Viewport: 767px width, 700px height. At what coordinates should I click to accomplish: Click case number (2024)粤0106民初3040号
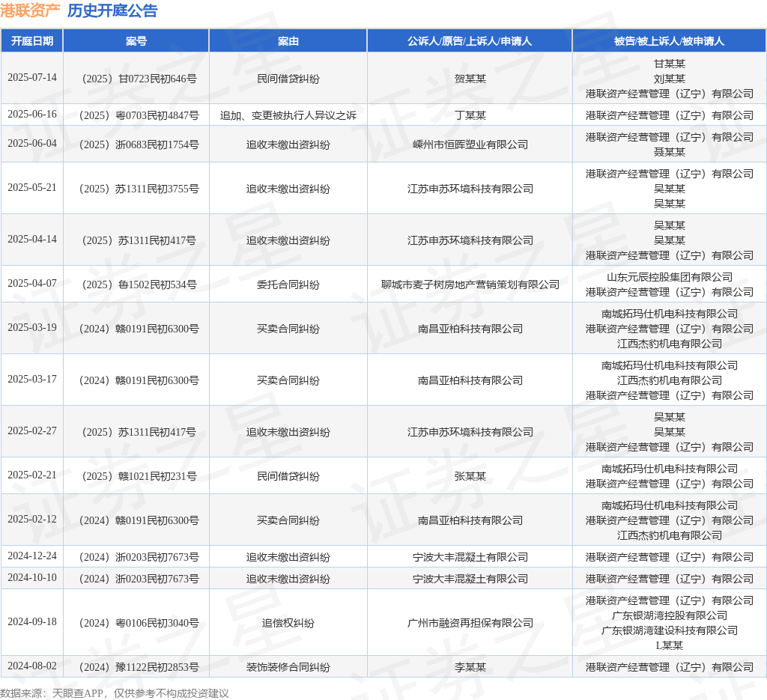click(139, 623)
